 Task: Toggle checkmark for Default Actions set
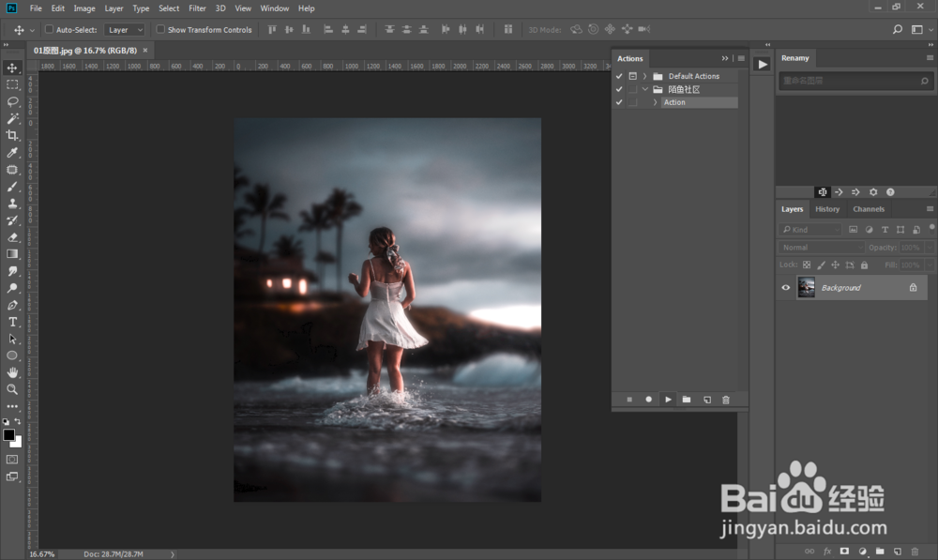[619, 76]
